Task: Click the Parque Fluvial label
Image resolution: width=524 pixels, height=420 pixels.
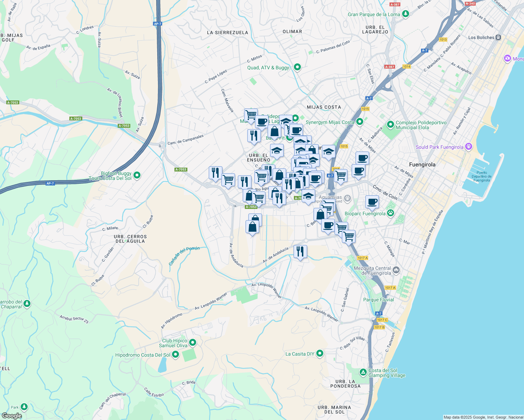Action: click(x=379, y=300)
